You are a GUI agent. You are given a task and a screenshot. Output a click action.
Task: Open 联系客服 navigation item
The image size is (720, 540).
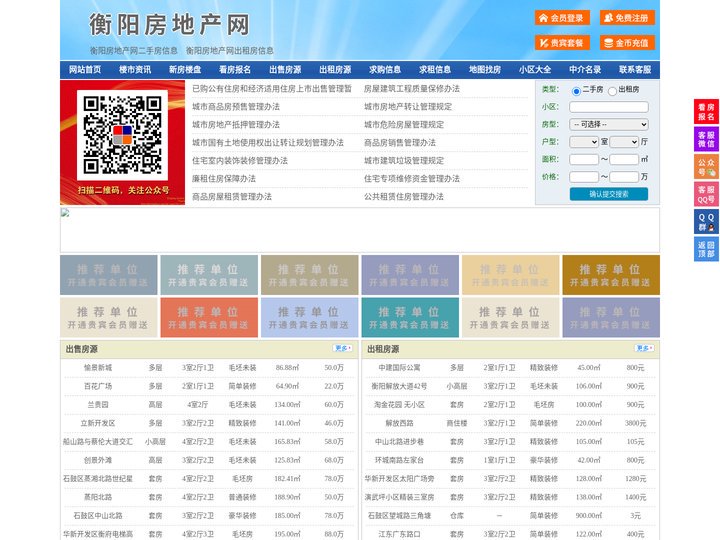(x=635, y=70)
